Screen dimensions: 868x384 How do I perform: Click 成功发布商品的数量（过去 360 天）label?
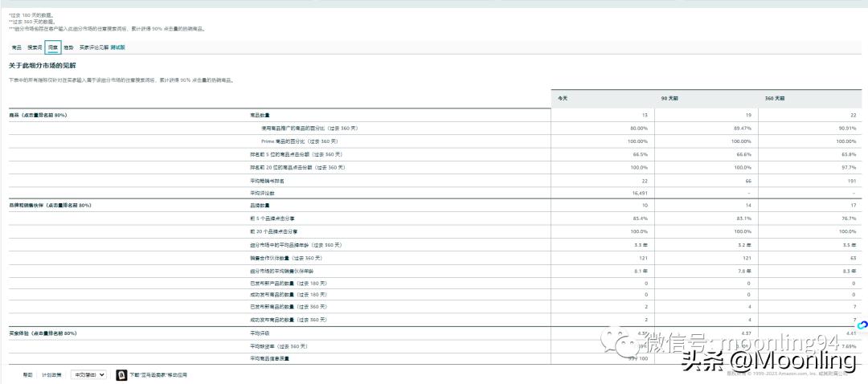click(x=289, y=320)
